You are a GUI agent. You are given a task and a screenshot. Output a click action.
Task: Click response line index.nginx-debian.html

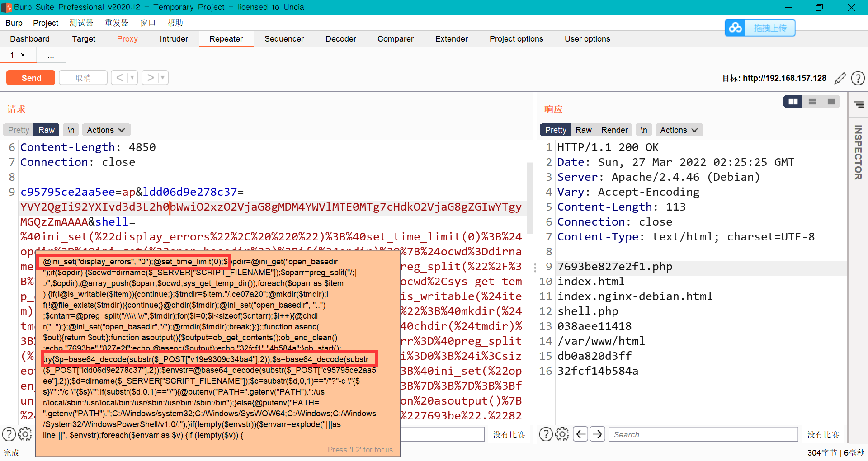pos(635,296)
